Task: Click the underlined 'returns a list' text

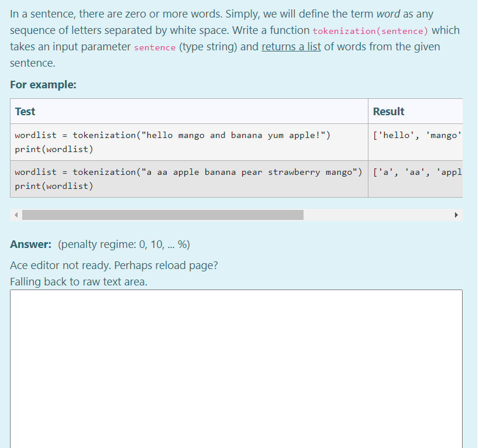Action: pos(291,47)
